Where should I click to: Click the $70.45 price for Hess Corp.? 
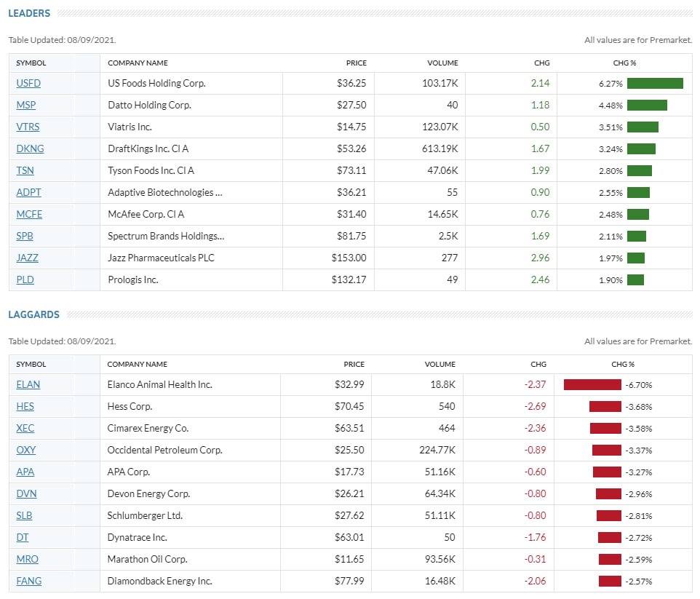click(x=349, y=406)
